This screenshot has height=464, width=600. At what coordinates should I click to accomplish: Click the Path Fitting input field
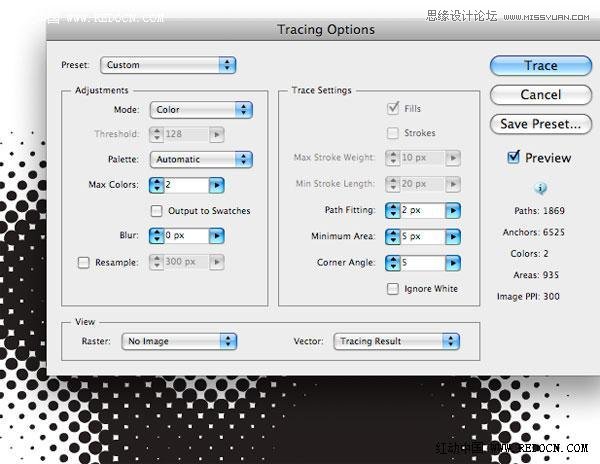[x=422, y=210]
